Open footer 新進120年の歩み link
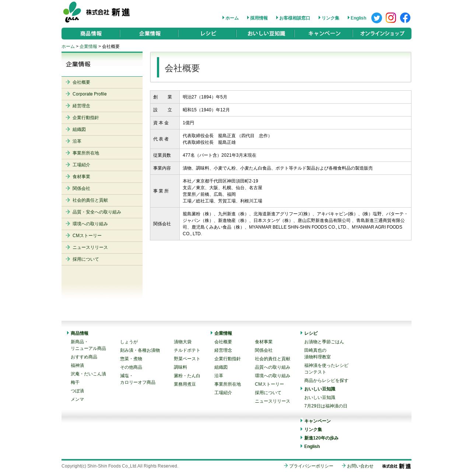Image resolution: width=473 pixels, height=476 pixels. coord(321,438)
